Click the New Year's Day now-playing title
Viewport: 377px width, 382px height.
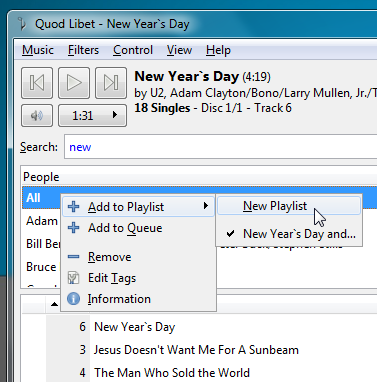[187, 77]
